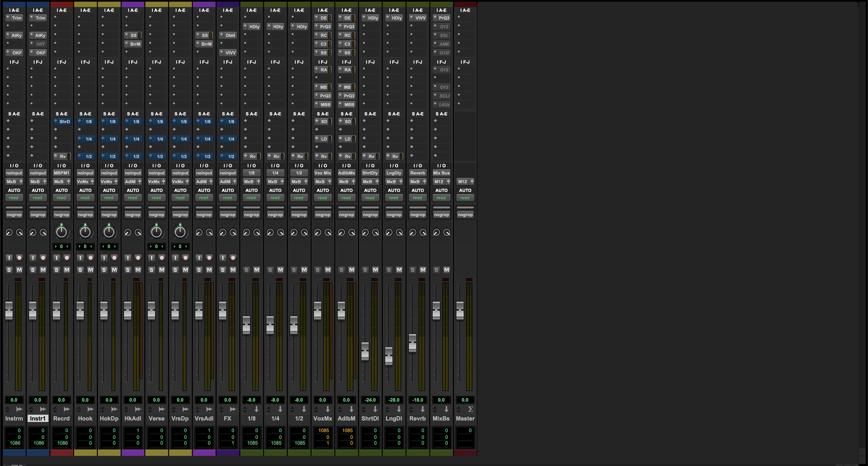The image size is (868, 466).
Task: Open the SD send on VoxMx channel
Action: [324, 121]
